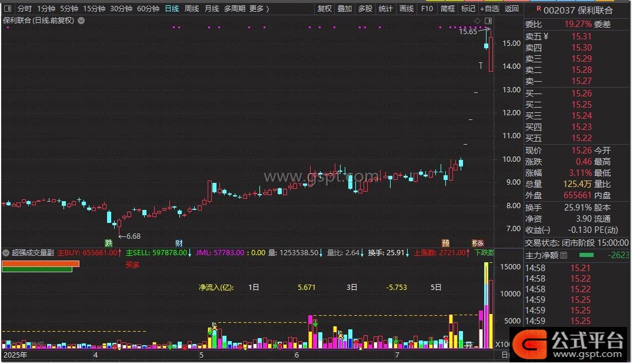Toggle right panel icon above chart
The image size is (633, 364).
[488, 21]
